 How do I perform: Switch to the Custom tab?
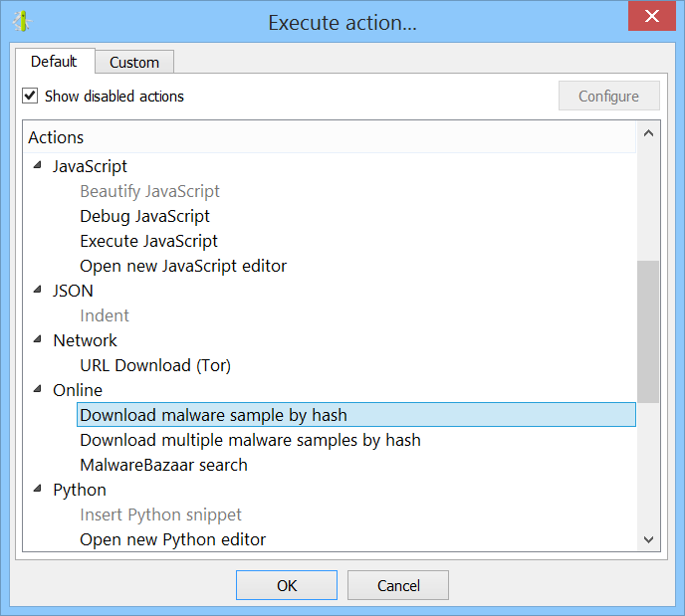tap(134, 62)
